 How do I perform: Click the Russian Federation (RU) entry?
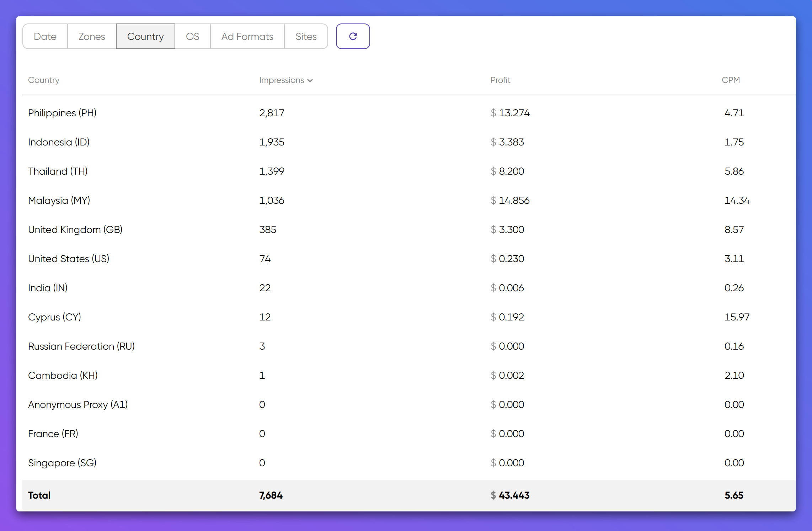[x=81, y=346]
